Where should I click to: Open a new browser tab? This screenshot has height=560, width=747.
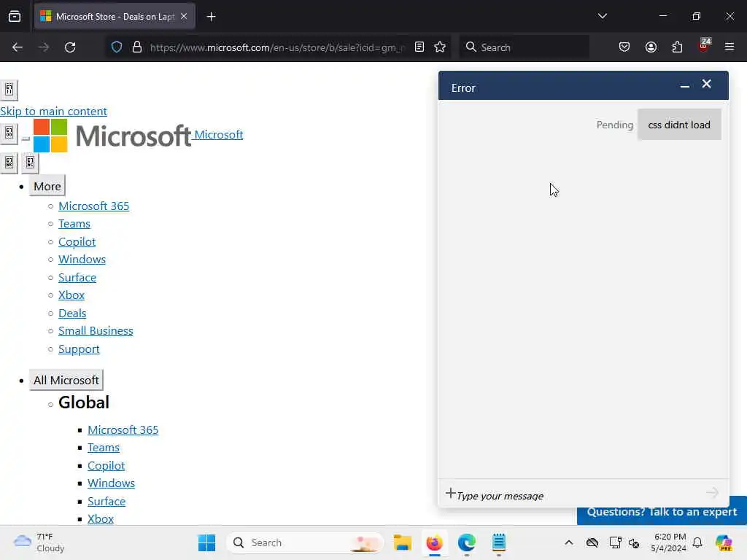[x=211, y=17]
